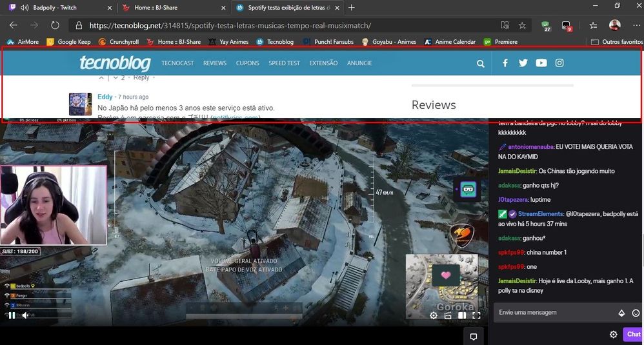Open the Crunchyroll bookmark
Viewport: 644px width, 345px height.
click(119, 42)
